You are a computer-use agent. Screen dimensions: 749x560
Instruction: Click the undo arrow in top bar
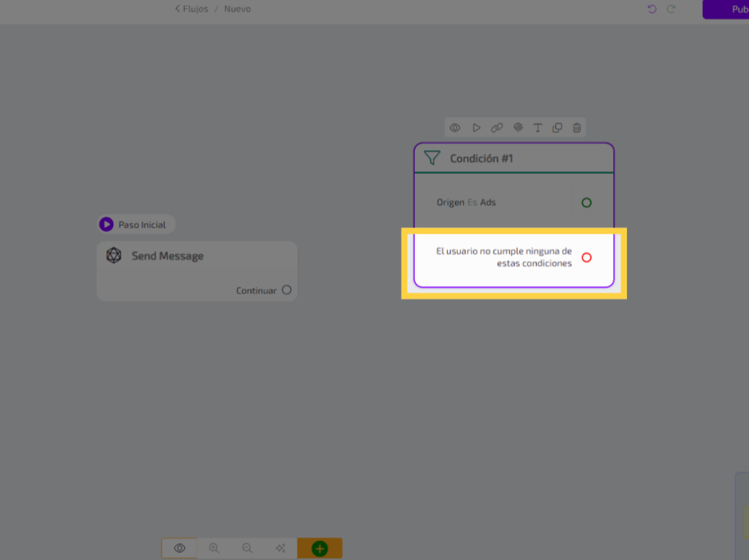652,9
